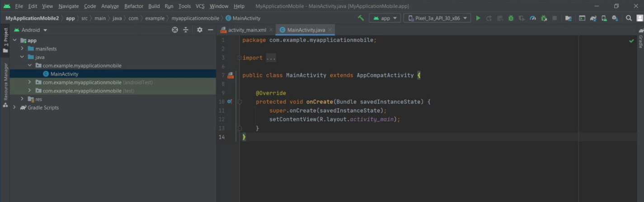Expand the (test) package

pyautogui.click(x=29, y=90)
